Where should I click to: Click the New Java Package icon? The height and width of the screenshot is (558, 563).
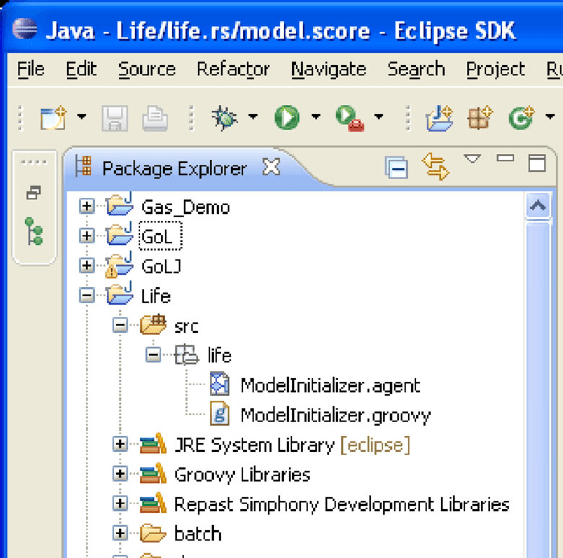pyautogui.click(x=480, y=117)
